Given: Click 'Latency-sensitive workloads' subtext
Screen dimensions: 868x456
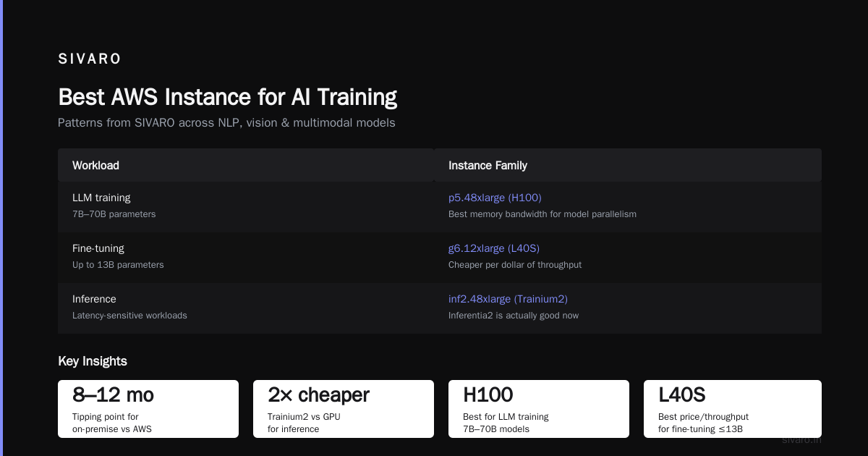Looking at the screenshot, I should pyautogui.click(x=129, y=316).
